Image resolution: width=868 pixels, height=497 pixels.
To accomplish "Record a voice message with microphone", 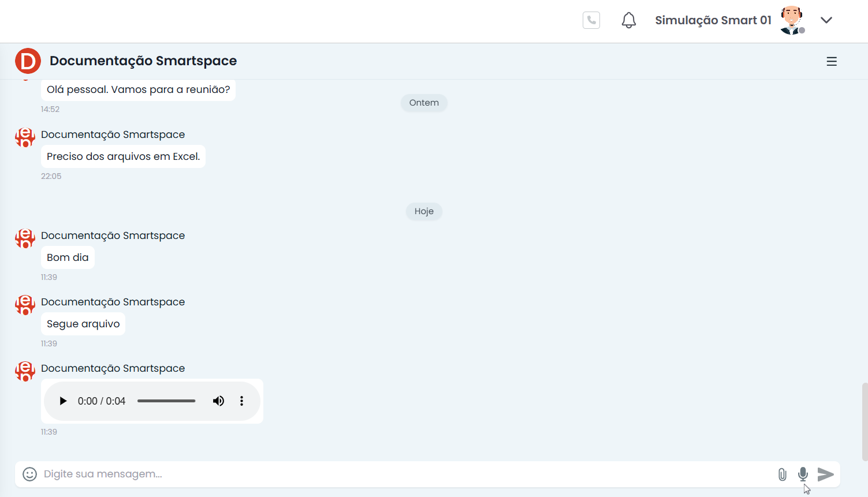I will click(x=803, y=474).
